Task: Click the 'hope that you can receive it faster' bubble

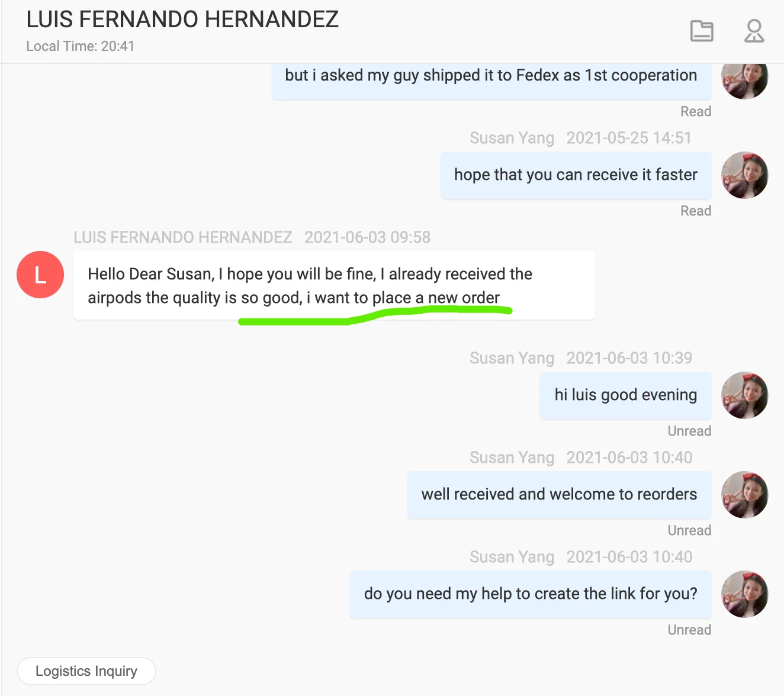Action: pyautogui.click(x=576, y=175)
